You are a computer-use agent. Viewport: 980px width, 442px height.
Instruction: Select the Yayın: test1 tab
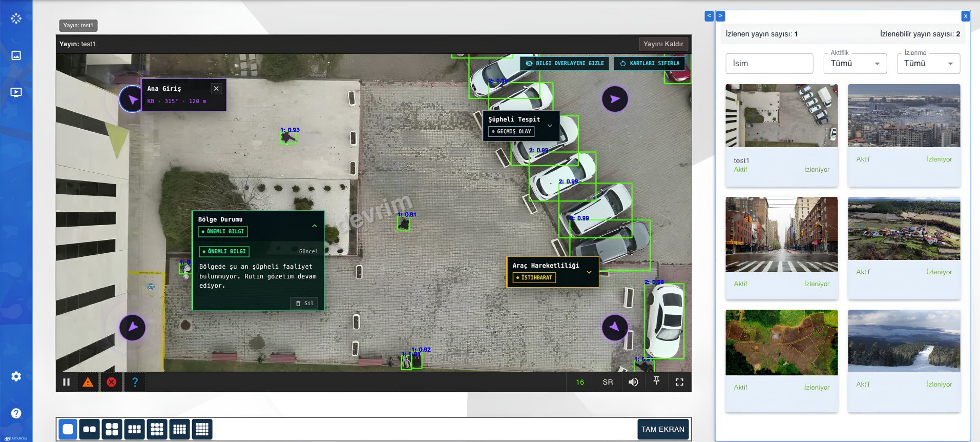tap(78, 25)
